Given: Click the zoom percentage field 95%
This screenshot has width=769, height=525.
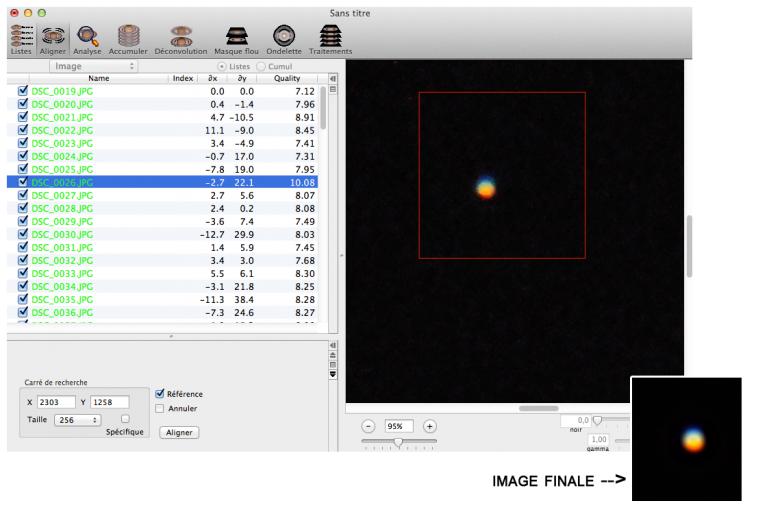Looking at the screenshot, I should coord(399,426).
